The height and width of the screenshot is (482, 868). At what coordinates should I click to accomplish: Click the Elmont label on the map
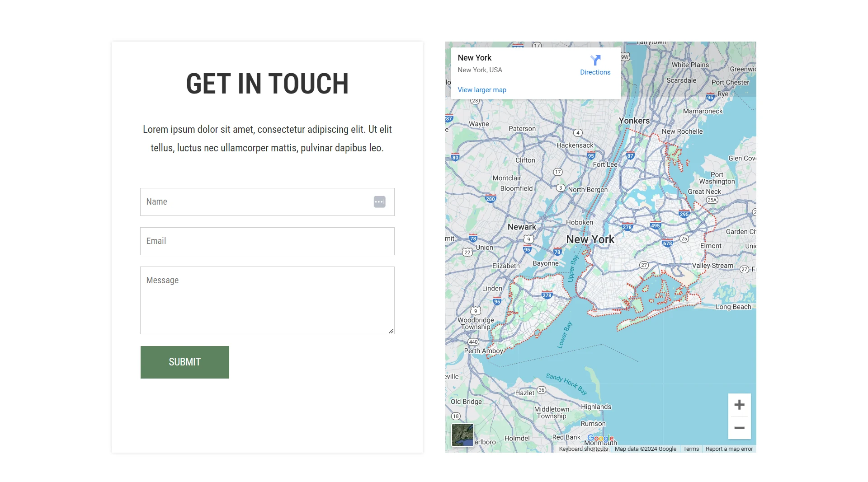(x=711, y=246)
